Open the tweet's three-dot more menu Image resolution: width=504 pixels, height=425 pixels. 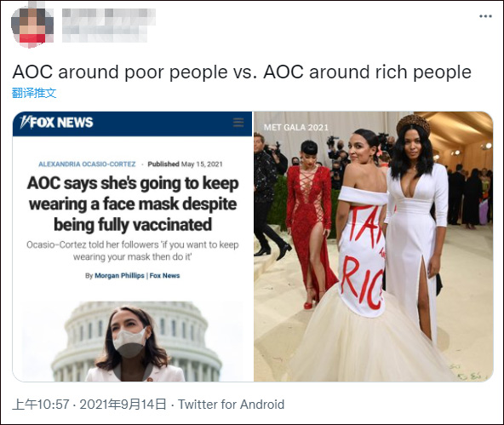tap(485, 16)
